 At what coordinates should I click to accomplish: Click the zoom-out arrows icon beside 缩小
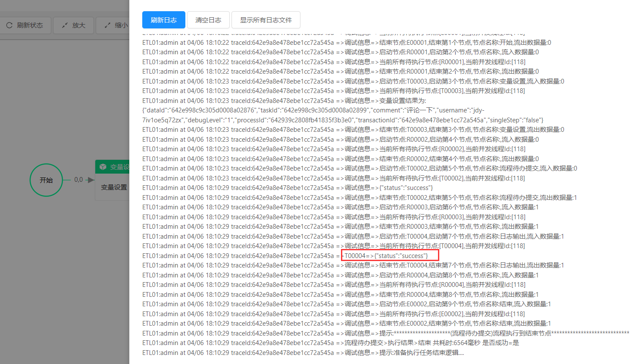pos(108,25)
